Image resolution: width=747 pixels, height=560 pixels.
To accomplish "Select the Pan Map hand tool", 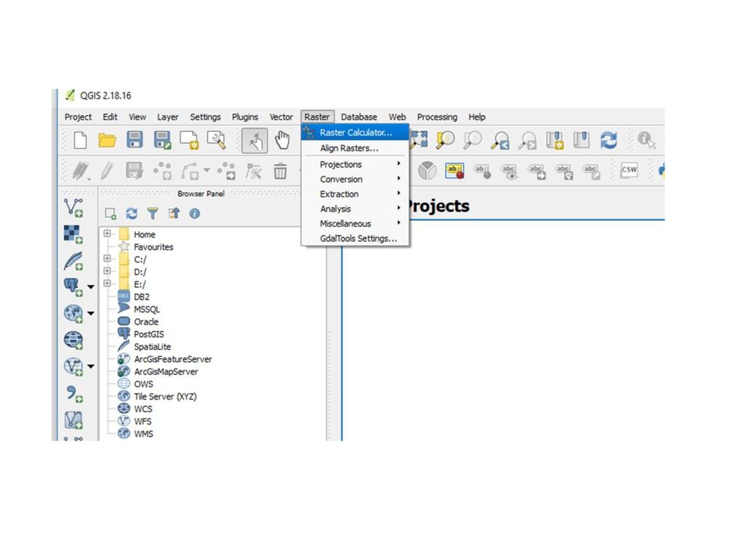I will [282, 141].
